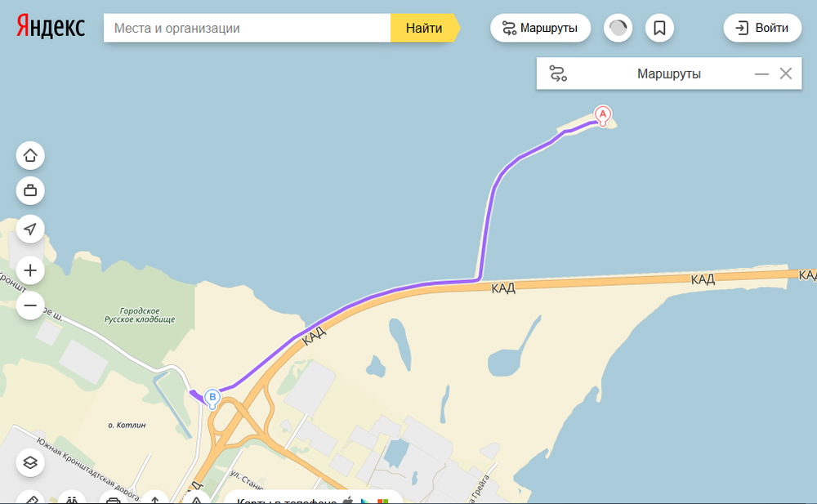Screen dimensions: 817x504
Task: Click the Яндекс logo
Action: point(51,27)
